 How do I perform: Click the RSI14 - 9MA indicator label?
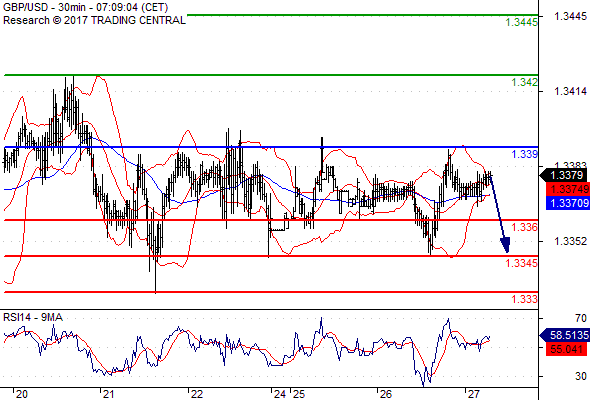(x=33, y=317)
